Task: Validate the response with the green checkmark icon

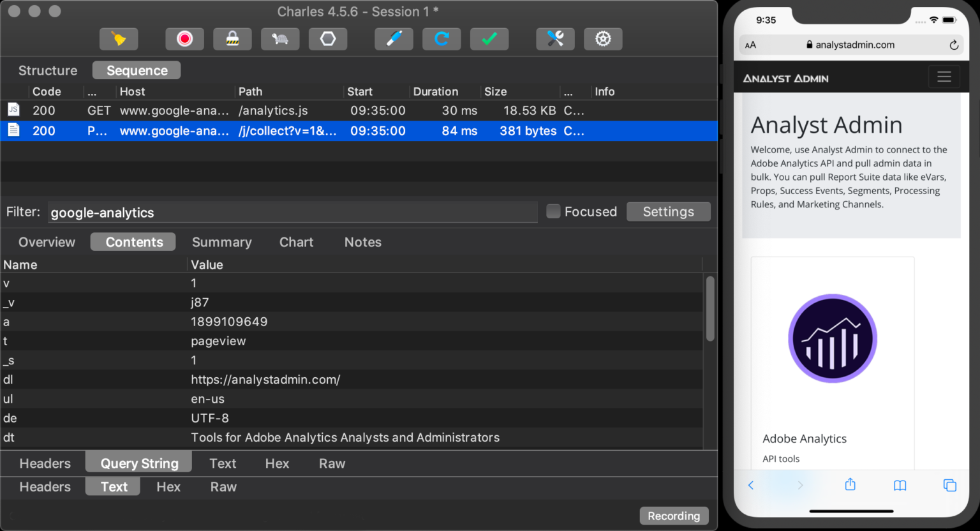Action: (x=489, y=39)
